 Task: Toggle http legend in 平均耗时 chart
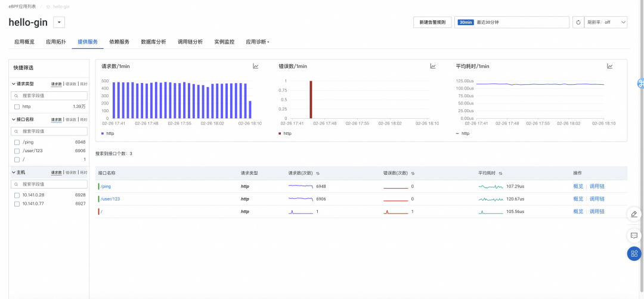coord(463,133)
